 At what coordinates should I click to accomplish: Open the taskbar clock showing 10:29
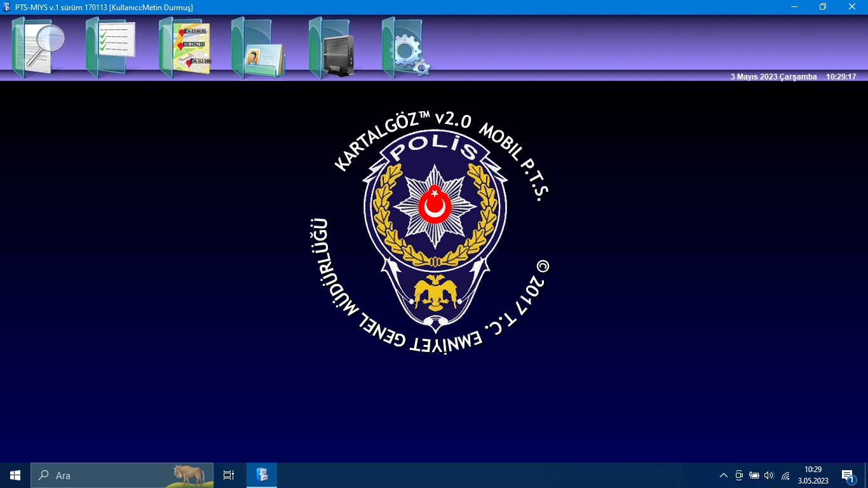(x=813, y=475)
